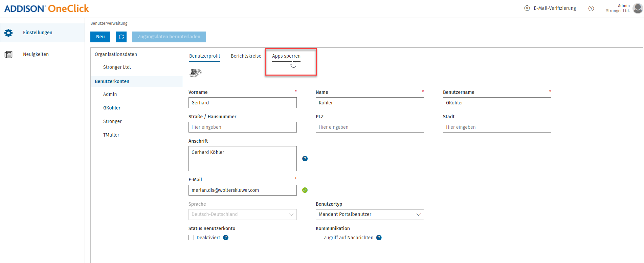Click the Stadt input field
644x263 pixels.
(497, 127)
